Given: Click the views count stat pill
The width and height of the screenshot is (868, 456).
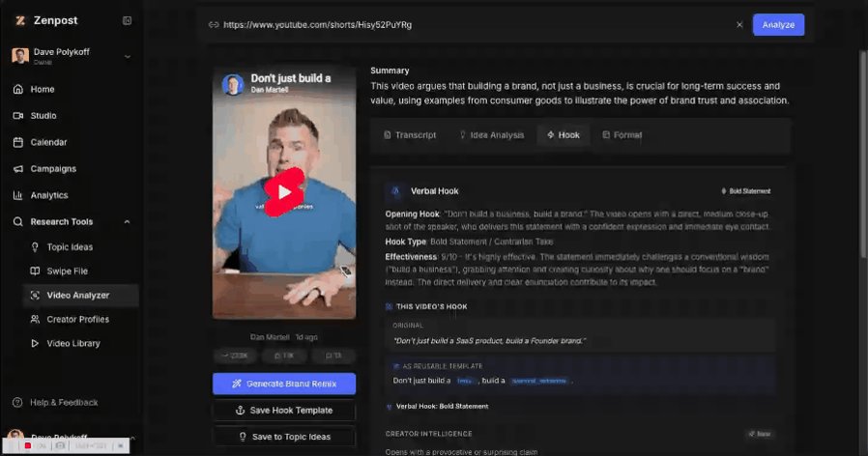Looking at the screenshot, I should click(x=236, y=356).
